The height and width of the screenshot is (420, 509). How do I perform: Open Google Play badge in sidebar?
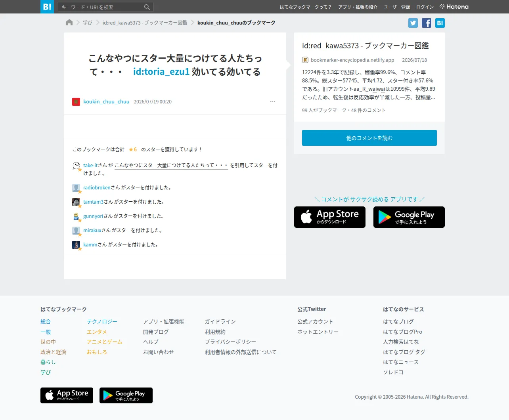point(409,217)
